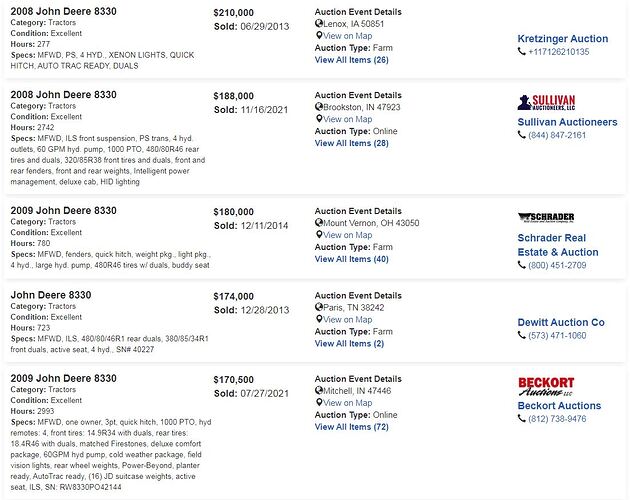This screenshot has width=630, height=500.
Task: Click the globe icon beside Mitchell, IN 47446
Action: pyautogui.click(x=319, y=391)
